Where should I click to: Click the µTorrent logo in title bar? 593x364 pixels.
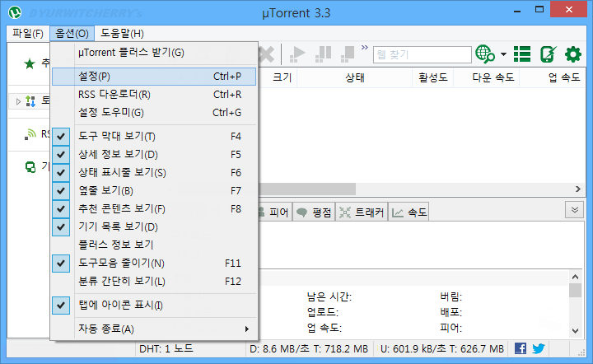coord(15,13)
